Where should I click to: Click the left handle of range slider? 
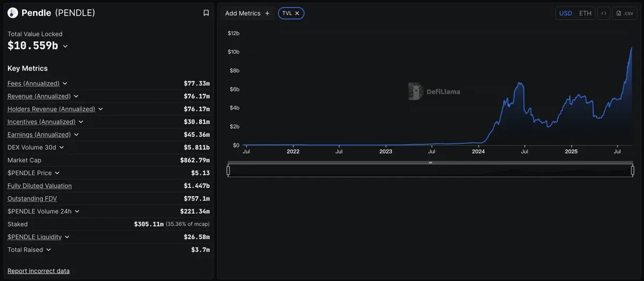(x=228, y=171)
